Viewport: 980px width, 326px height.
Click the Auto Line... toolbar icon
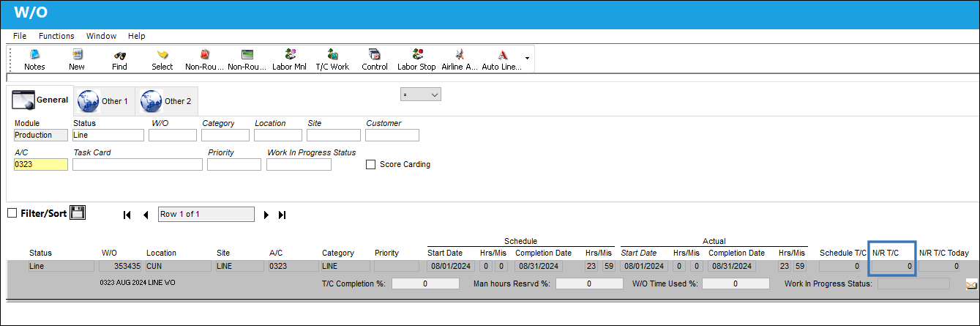502,59
